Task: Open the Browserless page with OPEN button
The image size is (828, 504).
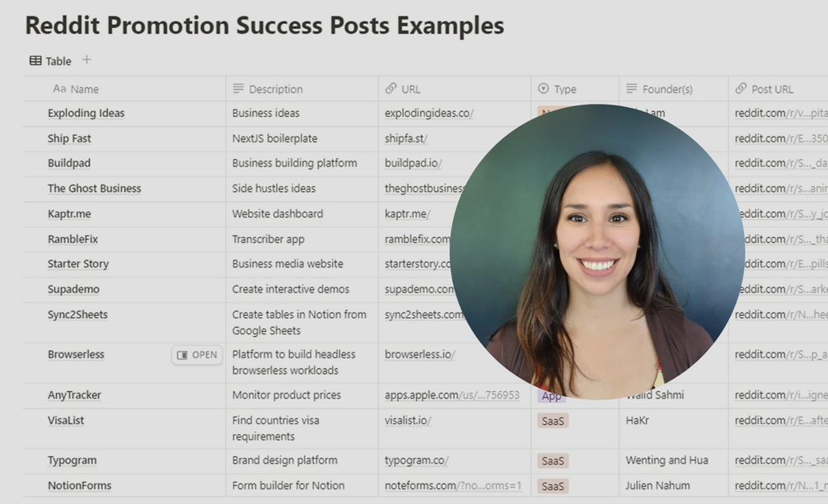Action: pos(197,355)
